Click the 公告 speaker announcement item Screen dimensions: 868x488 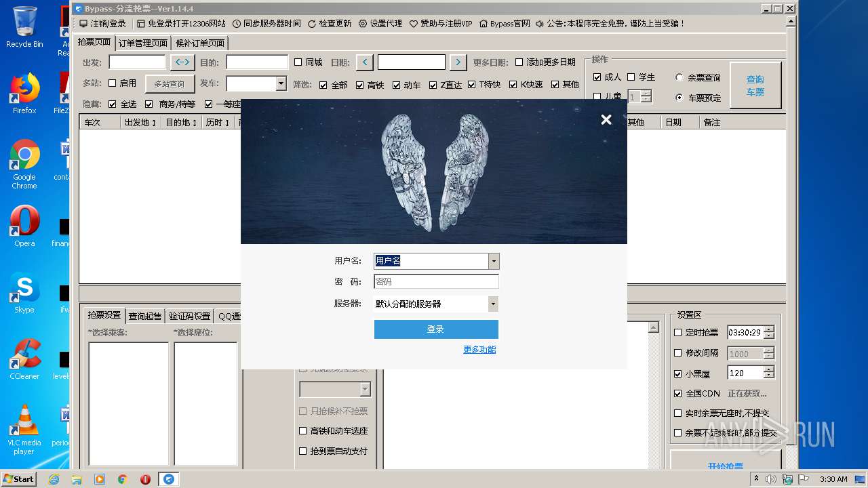coord(610,23)
